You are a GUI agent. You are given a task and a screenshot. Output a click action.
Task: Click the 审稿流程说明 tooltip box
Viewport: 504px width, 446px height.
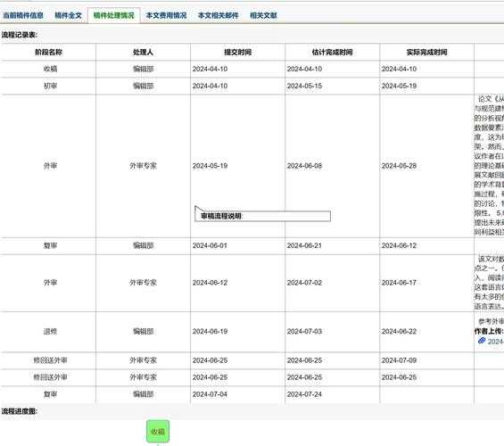click(262, 216)
